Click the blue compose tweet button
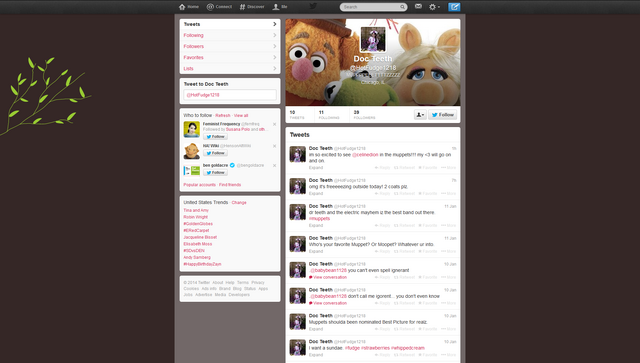The width and height of the screenshot is (640, 363). (454, 7)
